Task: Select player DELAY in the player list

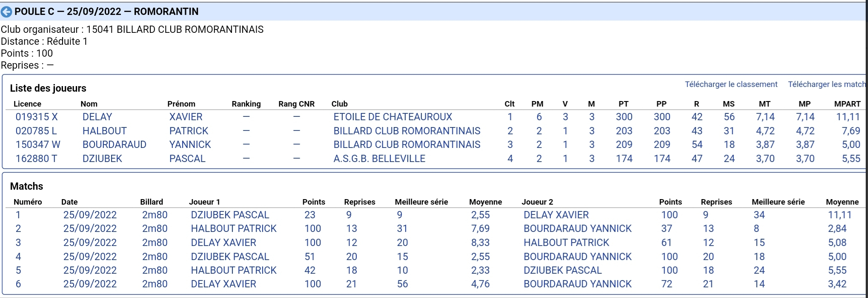Action: coord(97,117)
